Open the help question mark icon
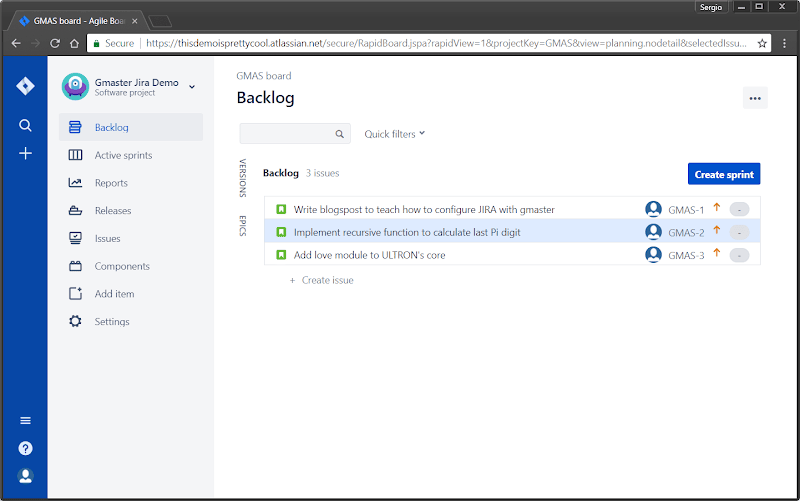 25,448
